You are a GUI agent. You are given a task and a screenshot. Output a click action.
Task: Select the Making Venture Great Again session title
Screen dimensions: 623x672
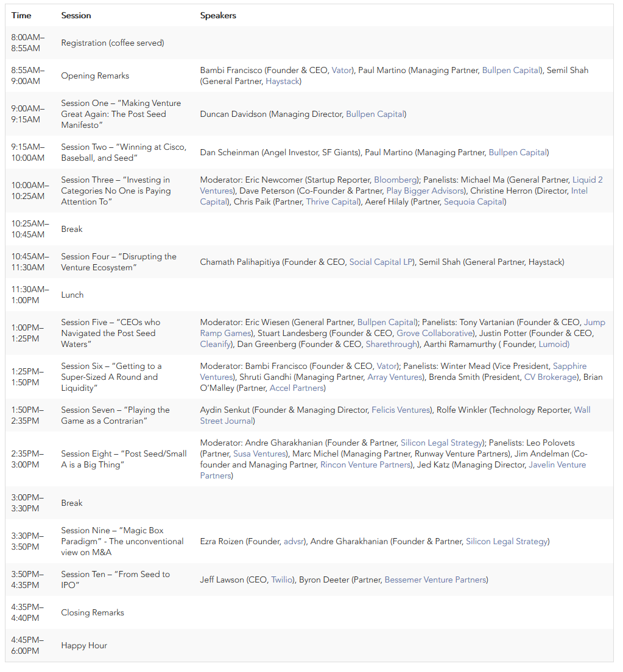tap(121, 114)
